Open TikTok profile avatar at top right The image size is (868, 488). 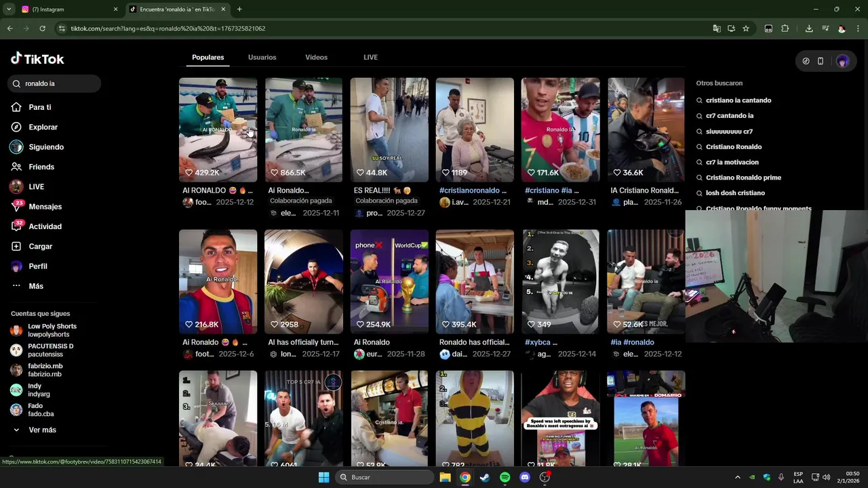point(843,61)
